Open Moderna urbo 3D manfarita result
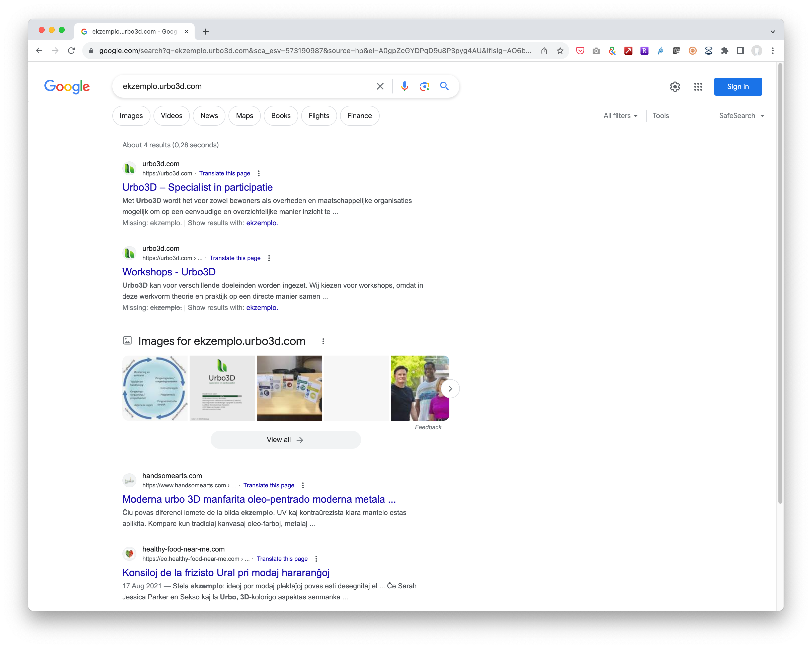The height and width of the screenshot is (648, 812). [x=259, y=499]
